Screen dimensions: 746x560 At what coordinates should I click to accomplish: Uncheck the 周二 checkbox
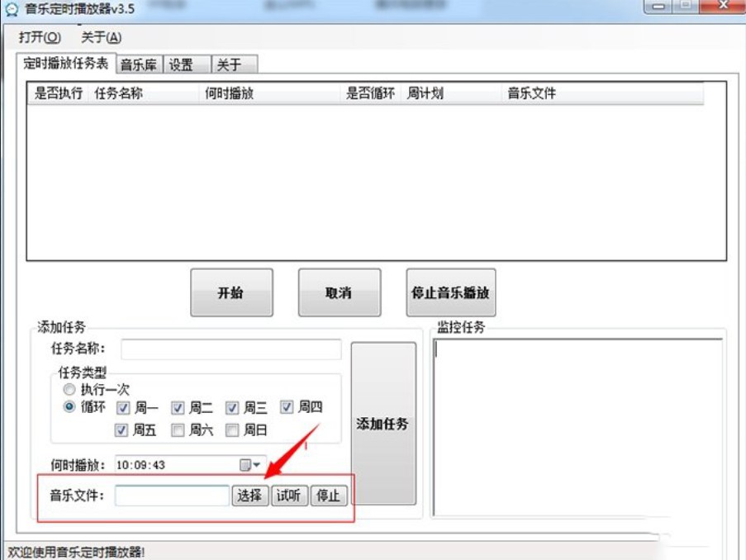pos(178,408)
